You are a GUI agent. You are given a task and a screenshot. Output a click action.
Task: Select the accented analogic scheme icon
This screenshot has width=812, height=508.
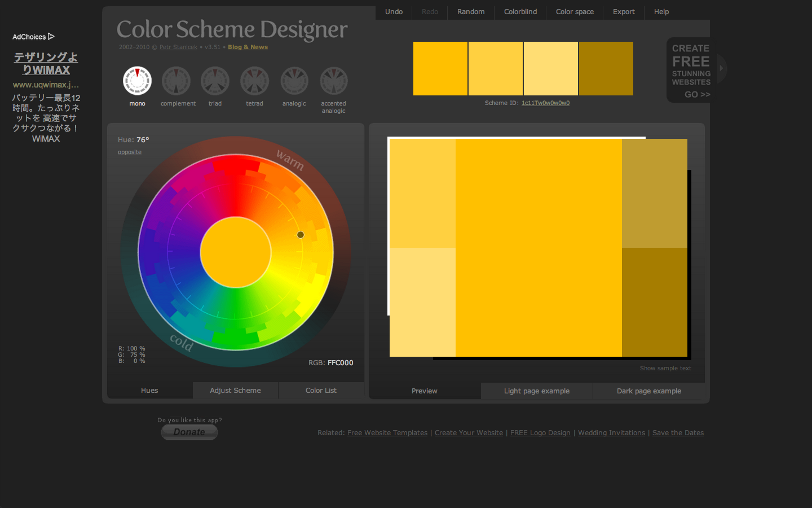point(334,81)
